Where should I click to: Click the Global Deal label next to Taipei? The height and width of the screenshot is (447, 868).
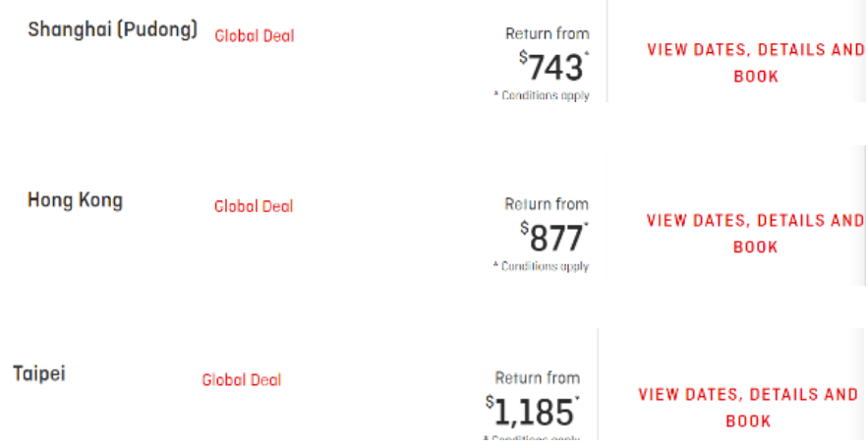(x=241, y=380)
